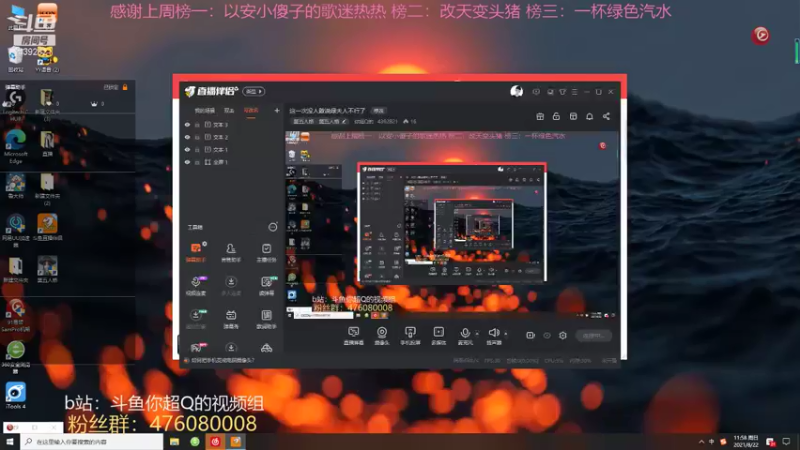Lock the 文本 1 layer
Image resolution: width=800 pixels, height=450 pixels.
(x=197, y=149)
